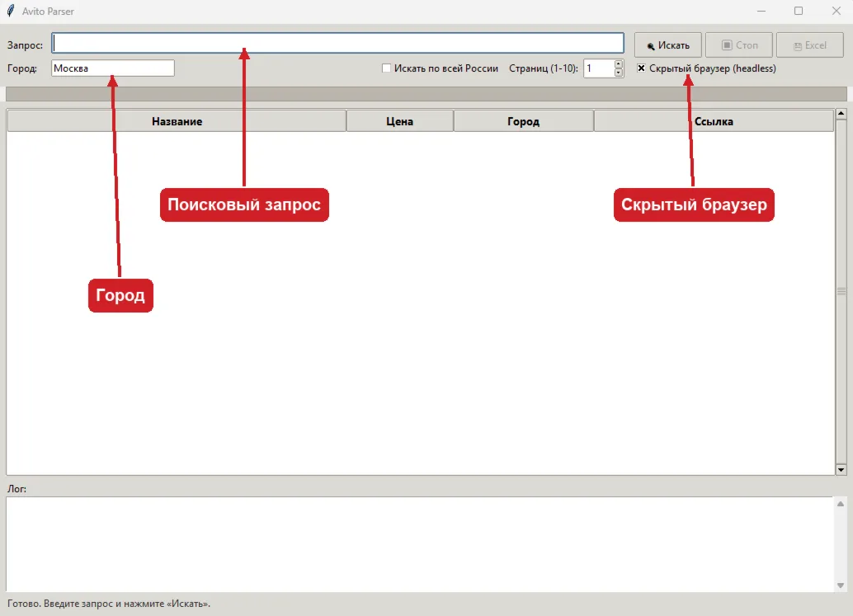
Task: Click the Город field containing Москва
Action: (x=113, y=68)
